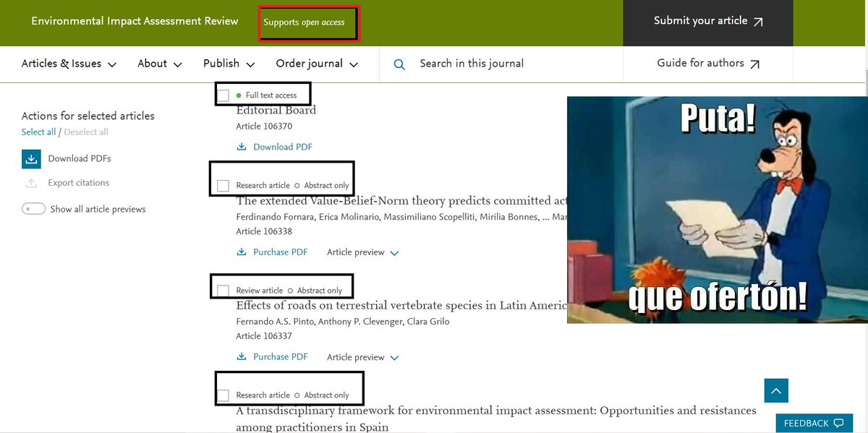Check the Editorial Board article checkbox

(x=224, y=94)
